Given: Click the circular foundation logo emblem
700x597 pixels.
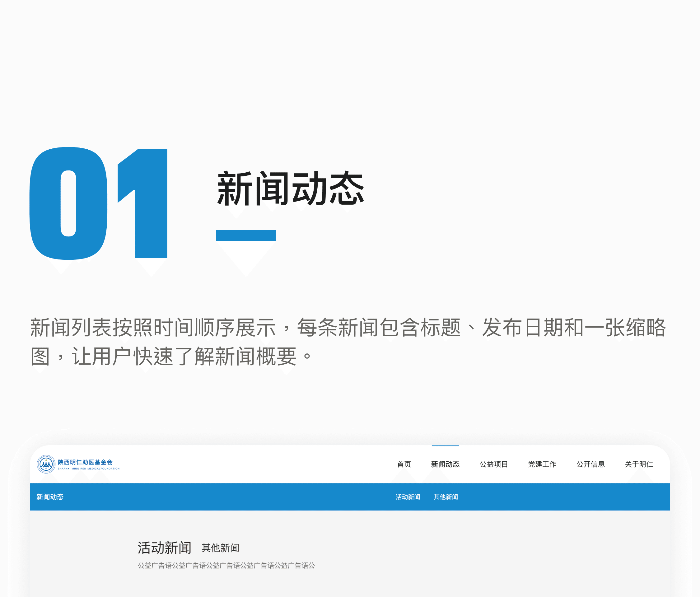Looking at the screenshot, I should (46, 464).
